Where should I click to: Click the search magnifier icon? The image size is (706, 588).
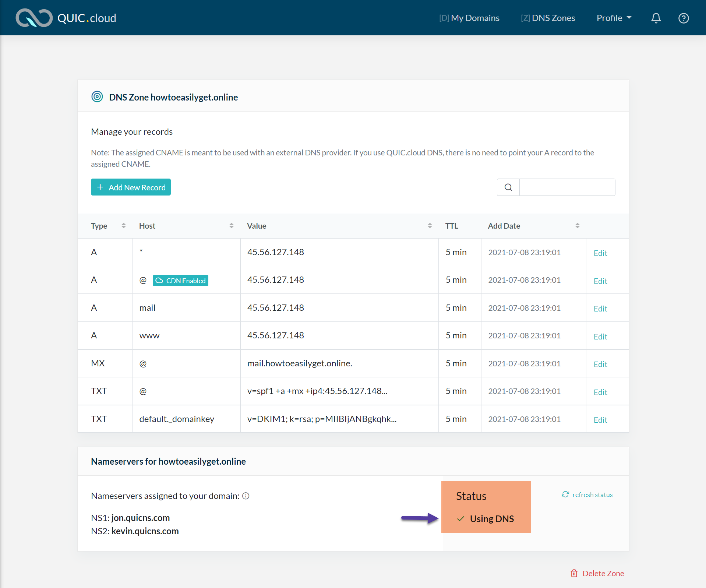point(508,187)
